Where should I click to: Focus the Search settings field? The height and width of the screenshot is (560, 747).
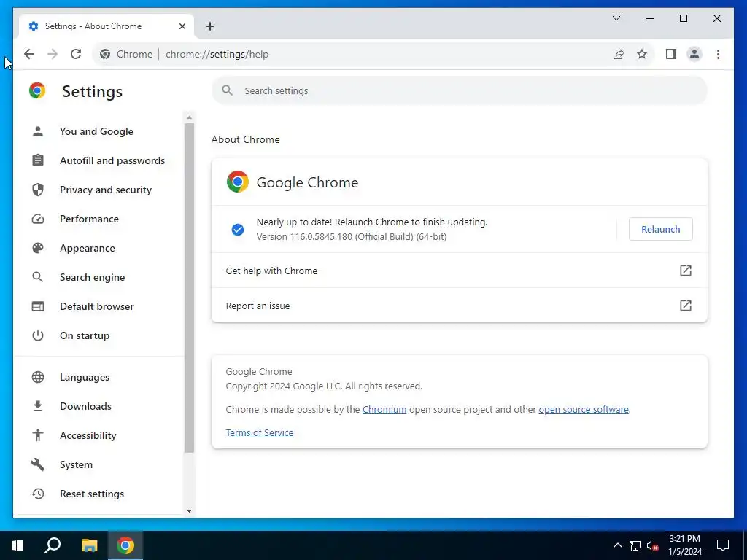click(460, 90)
